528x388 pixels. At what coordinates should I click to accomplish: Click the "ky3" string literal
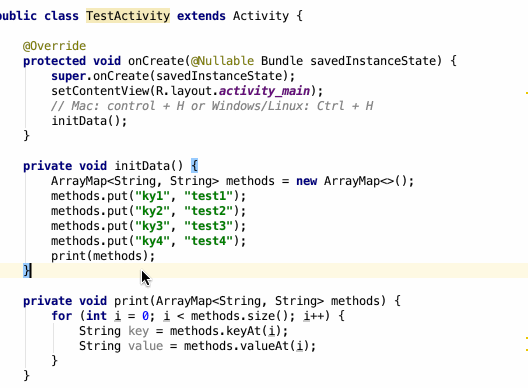152,226
